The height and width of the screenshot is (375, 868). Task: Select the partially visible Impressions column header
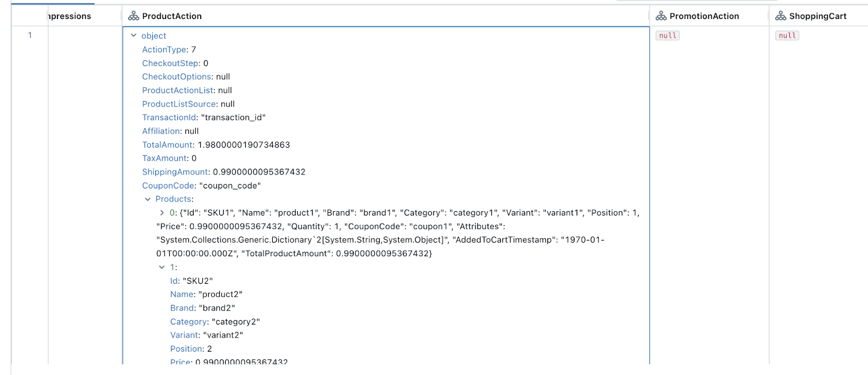click(85, 16)
